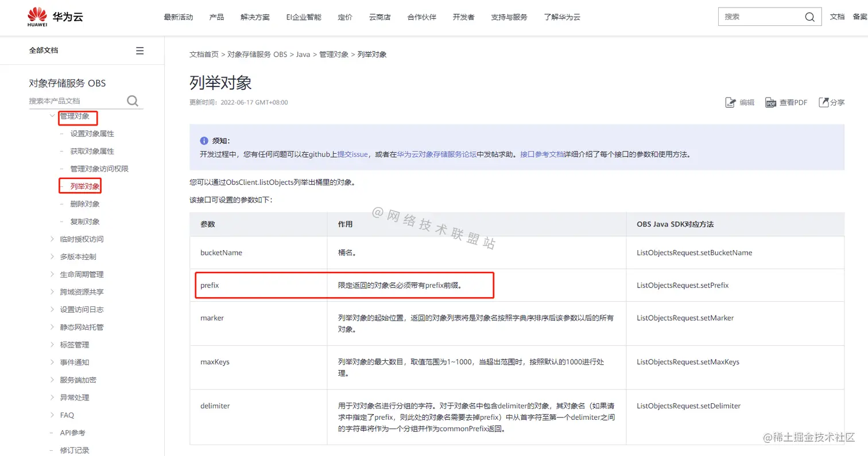Click the 接口参考文档 link

coord(542,155)
